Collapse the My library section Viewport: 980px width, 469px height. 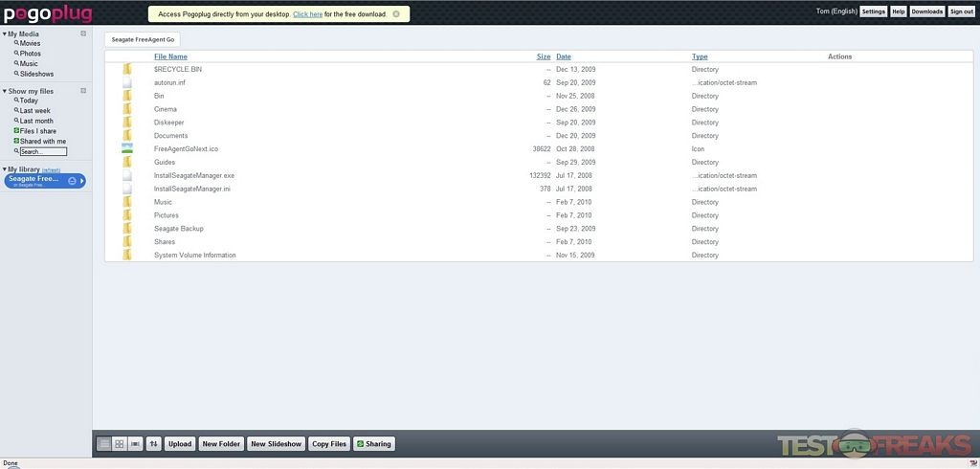(5, 169)
